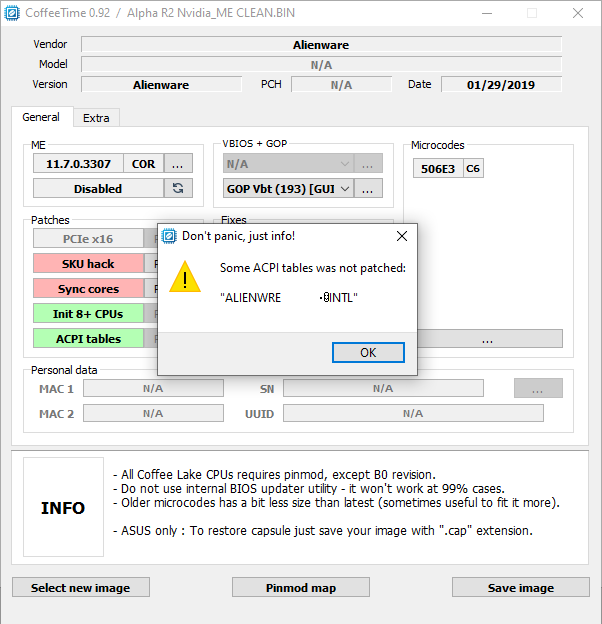602x624 pixels.
Task: Click the 506E3 microcode button
Action: click(x=438, y=169)
